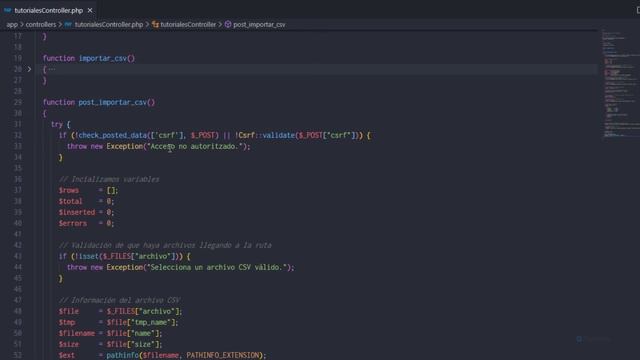Click the 'PATHINFO_EXTENSION' constant
Screen dimensions: 640x360
[223, 356]
